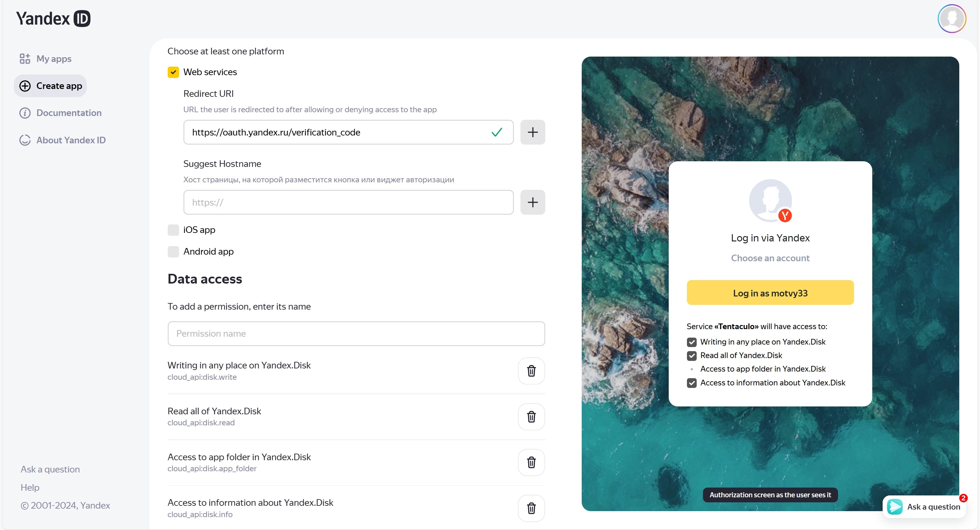The height and width of the screenshot is (530, 980).
Task: Click Choose at least one platform text
Action: click(x=226, y=51)
